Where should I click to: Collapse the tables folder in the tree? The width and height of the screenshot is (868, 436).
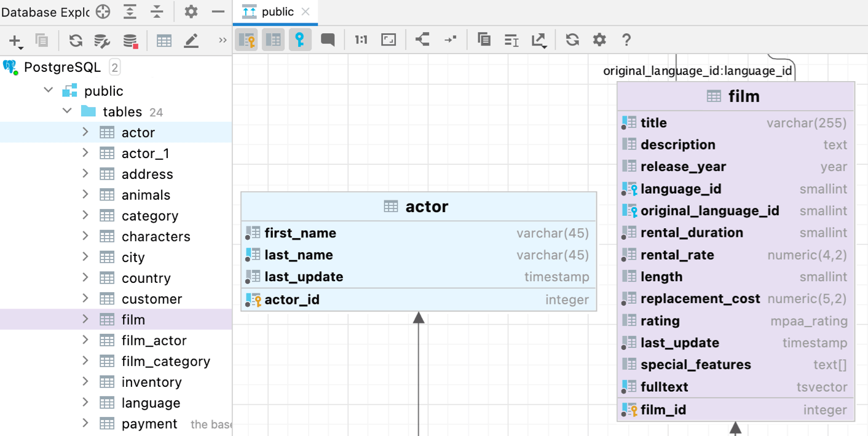[67, 111]
